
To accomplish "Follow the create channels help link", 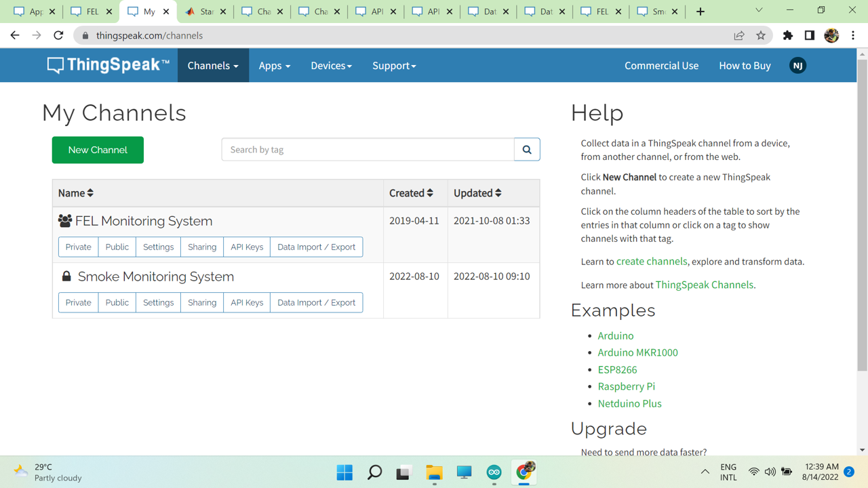I will [652, 262].
